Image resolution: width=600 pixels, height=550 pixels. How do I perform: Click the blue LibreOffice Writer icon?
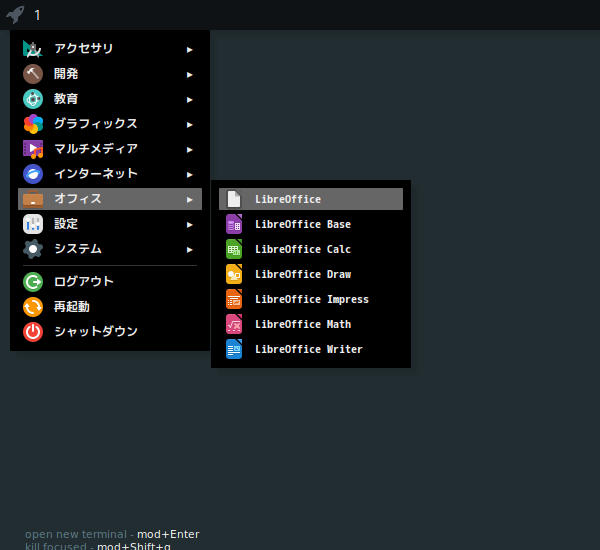pyautogui.click(x=234, y=349)
